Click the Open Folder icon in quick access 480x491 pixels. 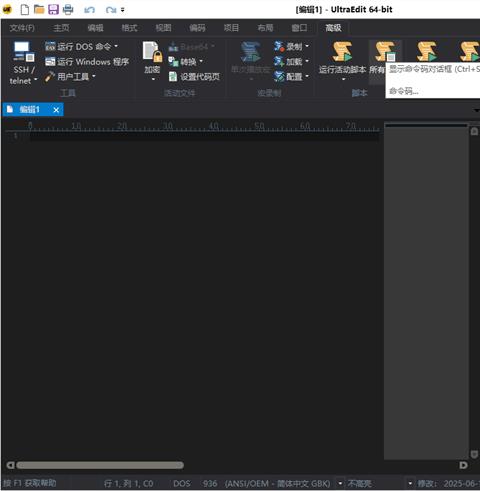click(39, 9)
